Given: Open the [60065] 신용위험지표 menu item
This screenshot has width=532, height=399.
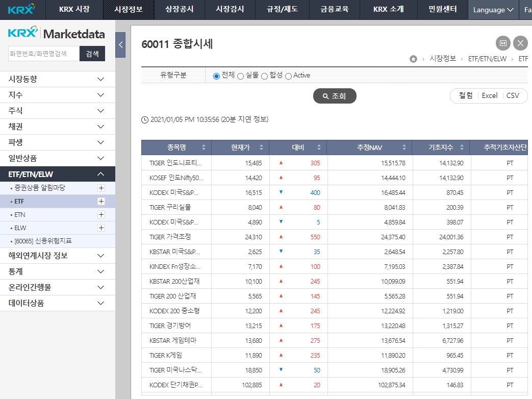Looking at the screenshot, I should (x=43, y=241).
